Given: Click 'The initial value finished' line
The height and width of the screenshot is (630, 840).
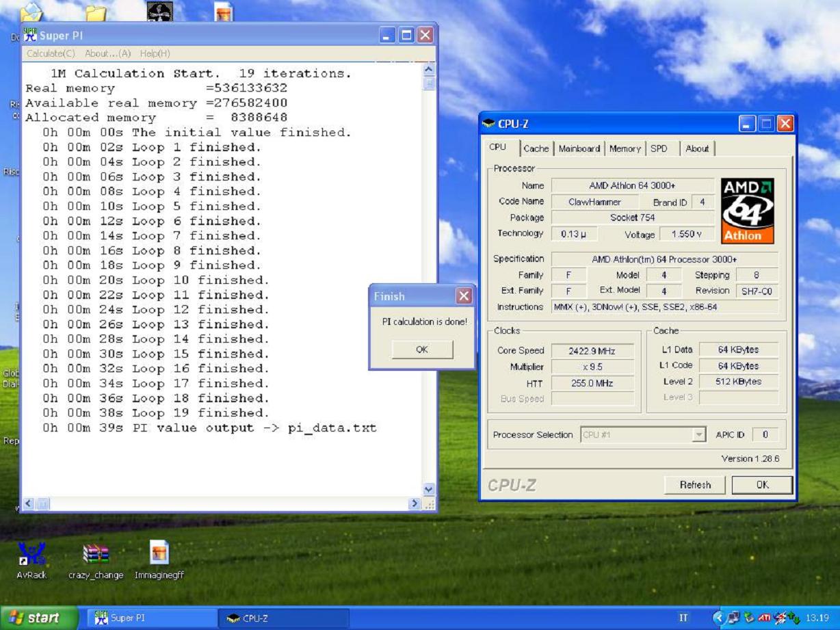Looking at the screenshot, I should click(x=197, y=133).
